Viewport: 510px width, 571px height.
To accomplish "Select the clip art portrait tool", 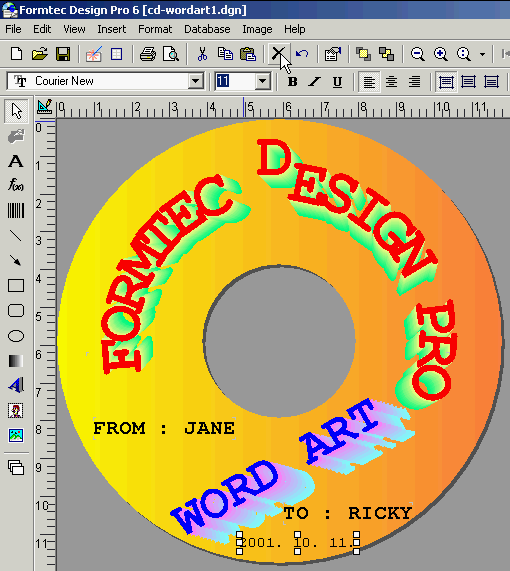I will (x=16, y=410).
